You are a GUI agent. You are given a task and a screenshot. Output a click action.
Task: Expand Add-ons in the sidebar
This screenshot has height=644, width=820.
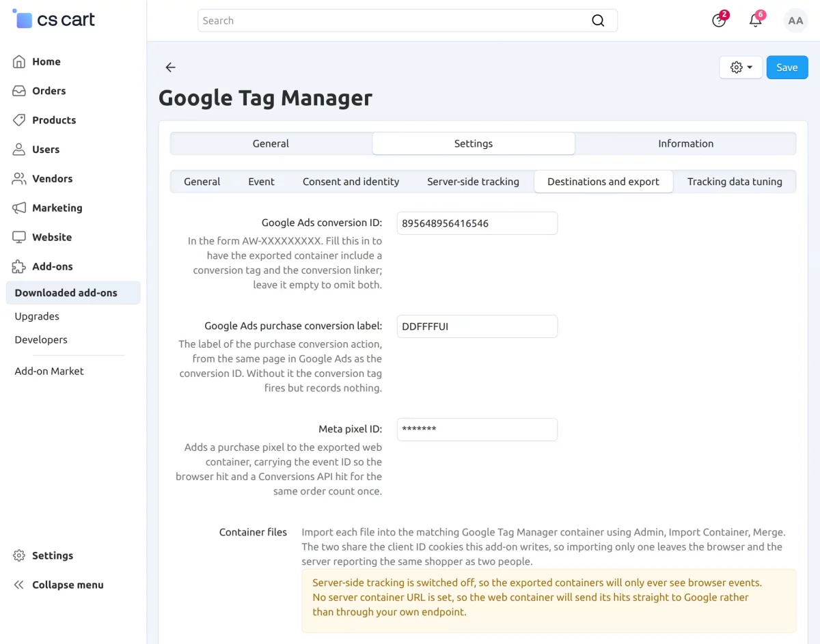pyautogui.click(x=53, y=267)
